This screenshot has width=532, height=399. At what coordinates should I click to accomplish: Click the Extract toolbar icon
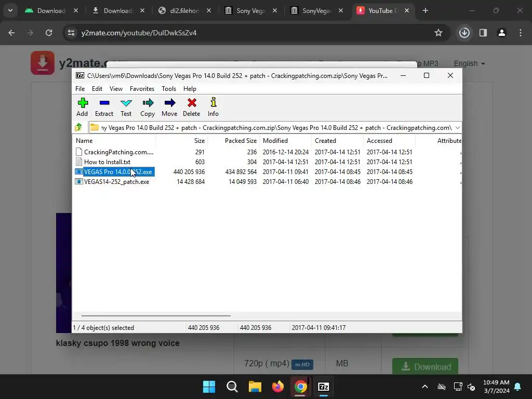point(104,107)
